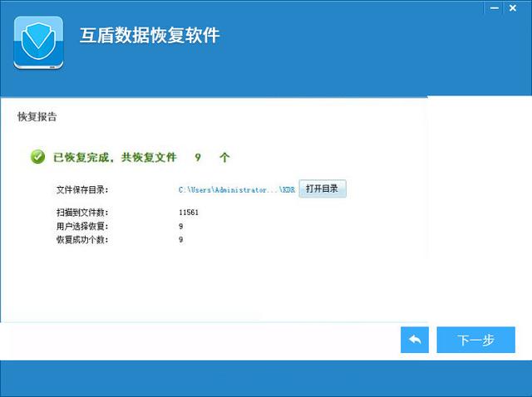Click the 恢复报告 heading

click(37, 116)
